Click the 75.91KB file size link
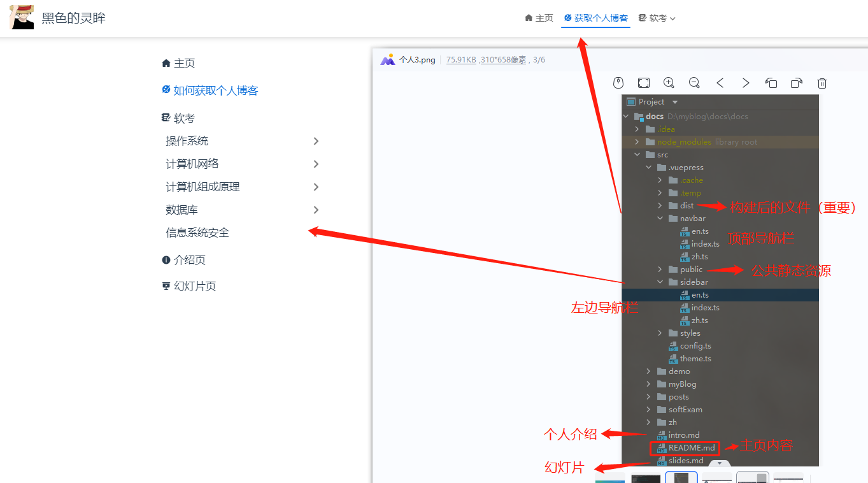 coord(461,60)
